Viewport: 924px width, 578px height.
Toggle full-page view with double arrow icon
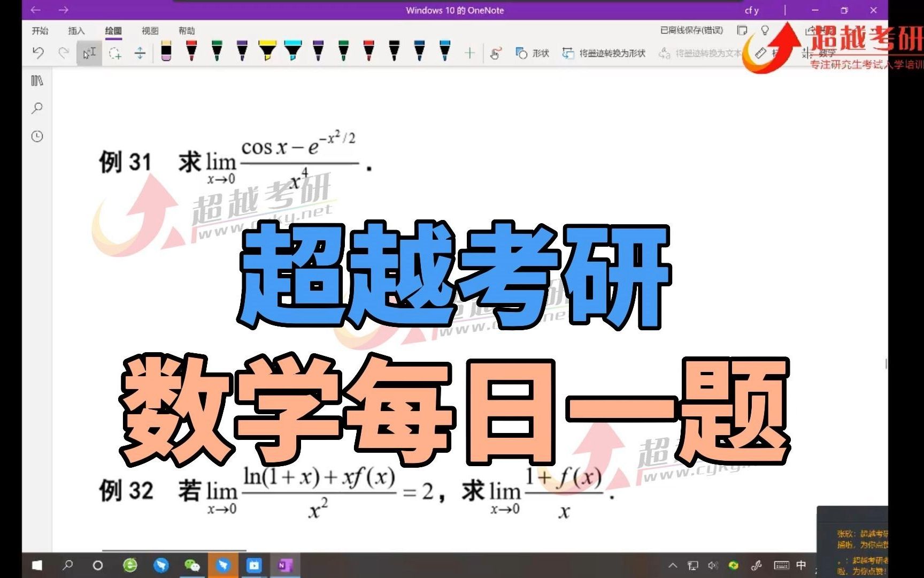point(140,52)
